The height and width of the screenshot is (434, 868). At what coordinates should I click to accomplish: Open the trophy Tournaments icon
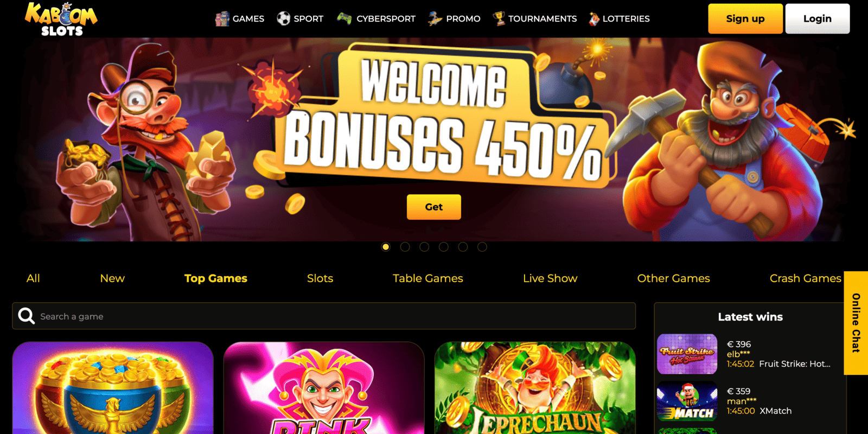click(499, 19)
